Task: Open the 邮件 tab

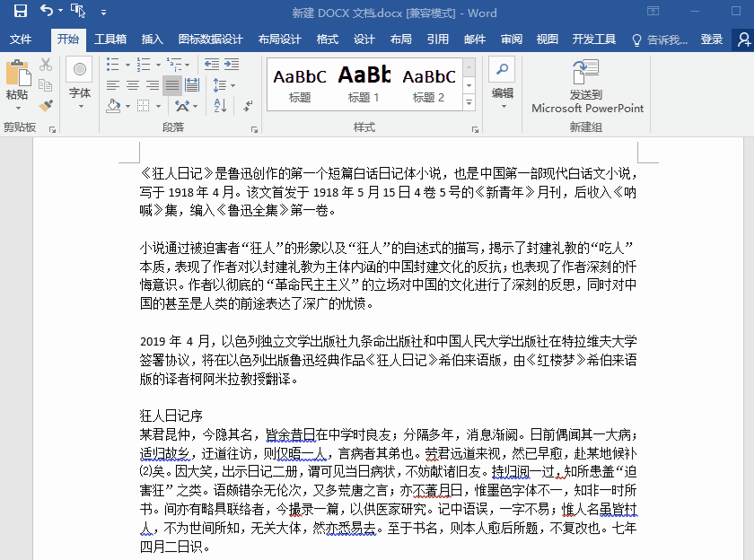Action: pos(475,39)
